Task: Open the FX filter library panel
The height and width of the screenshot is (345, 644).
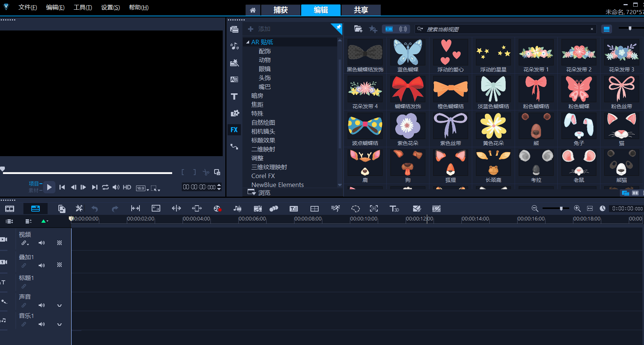Action: [234, 130]
